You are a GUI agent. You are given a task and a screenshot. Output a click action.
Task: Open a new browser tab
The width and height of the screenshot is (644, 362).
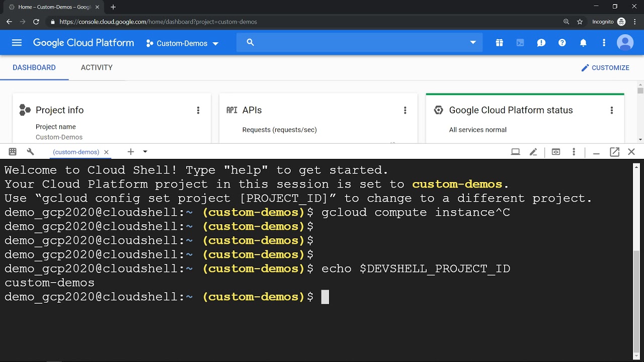[x=113, y=7]
